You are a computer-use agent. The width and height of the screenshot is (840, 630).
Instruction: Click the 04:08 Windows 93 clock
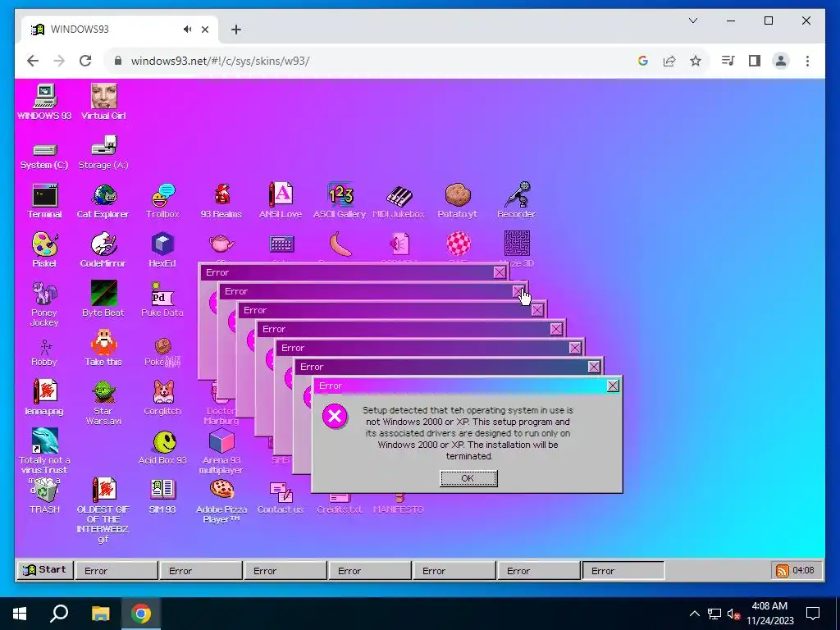[803, 571]
